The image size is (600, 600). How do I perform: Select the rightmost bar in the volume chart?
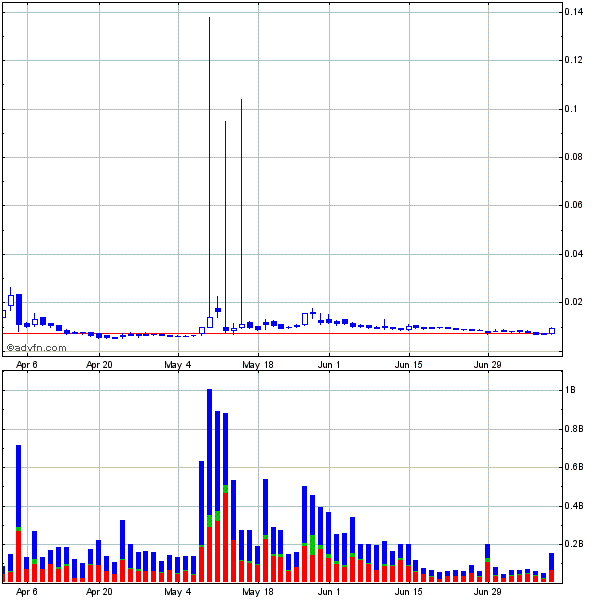point(552,568)
